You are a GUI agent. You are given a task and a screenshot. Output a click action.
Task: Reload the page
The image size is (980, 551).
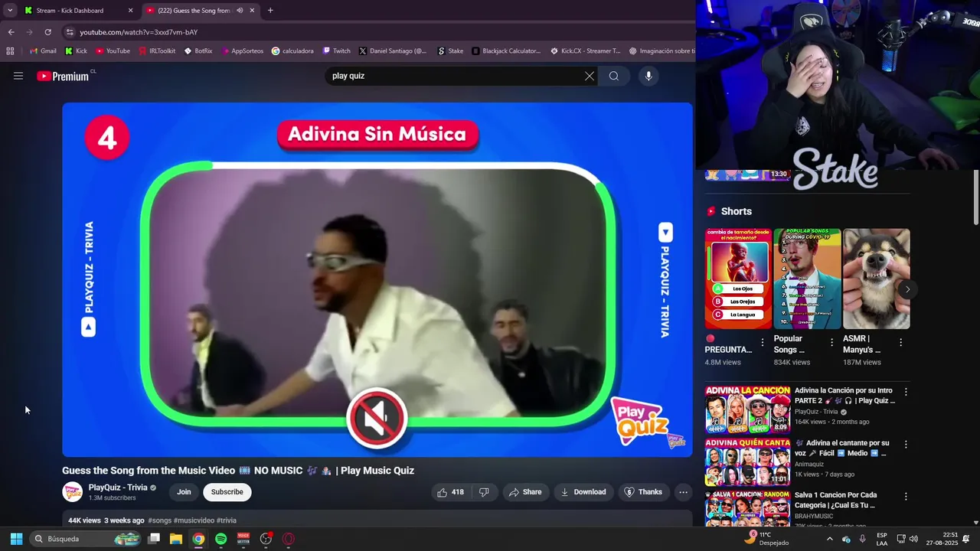(47, 32)
